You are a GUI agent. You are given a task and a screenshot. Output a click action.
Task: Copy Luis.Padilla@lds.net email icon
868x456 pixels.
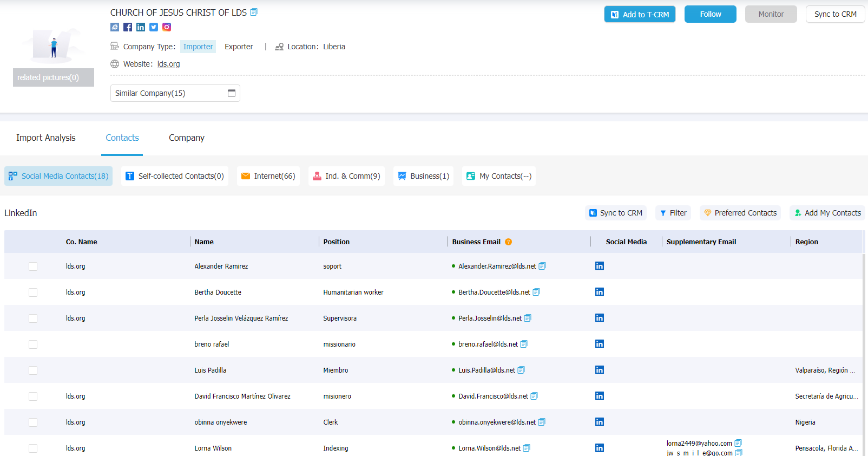coord(521,370)
